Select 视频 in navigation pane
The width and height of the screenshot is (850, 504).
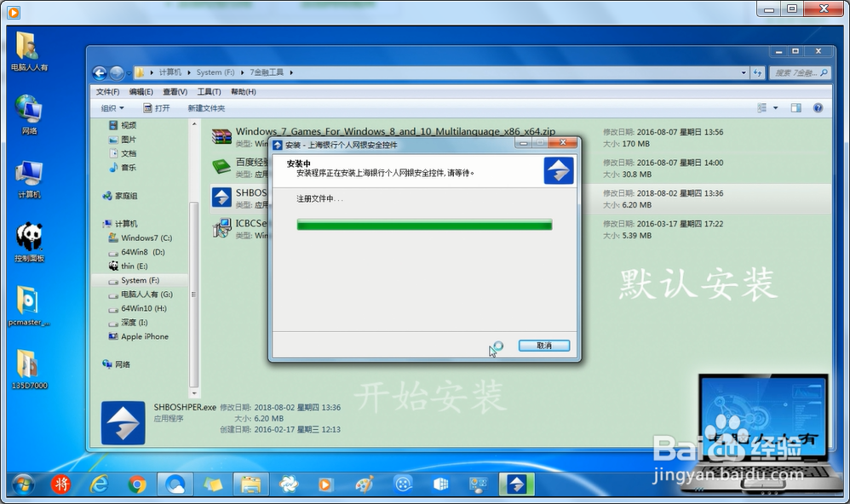pyautogui.click(x=123, y=125)
